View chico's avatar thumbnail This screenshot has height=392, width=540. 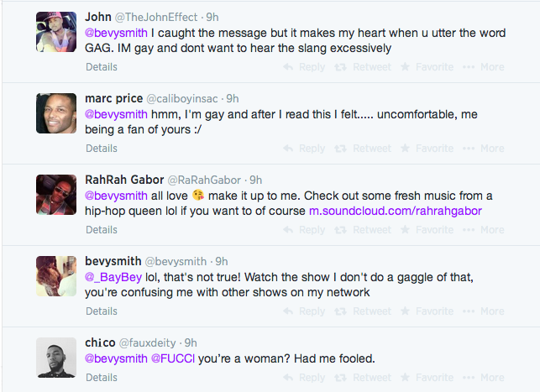[57, 358]
